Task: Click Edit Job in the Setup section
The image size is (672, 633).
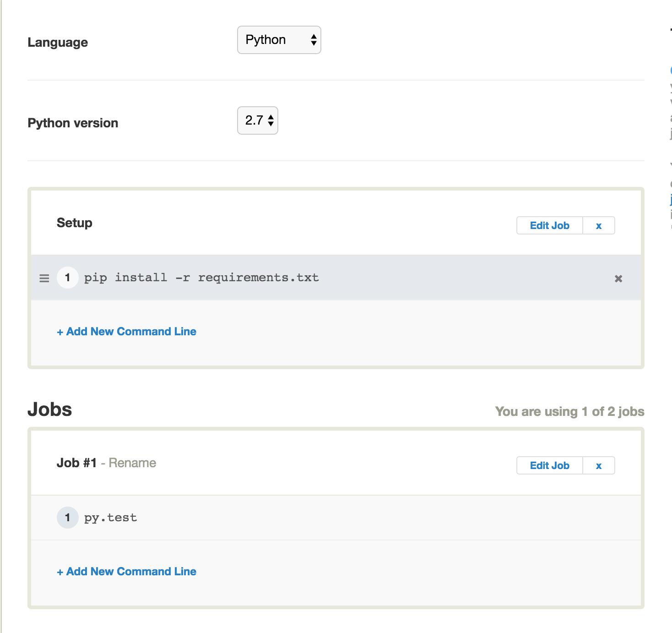Action: point(549,225)
